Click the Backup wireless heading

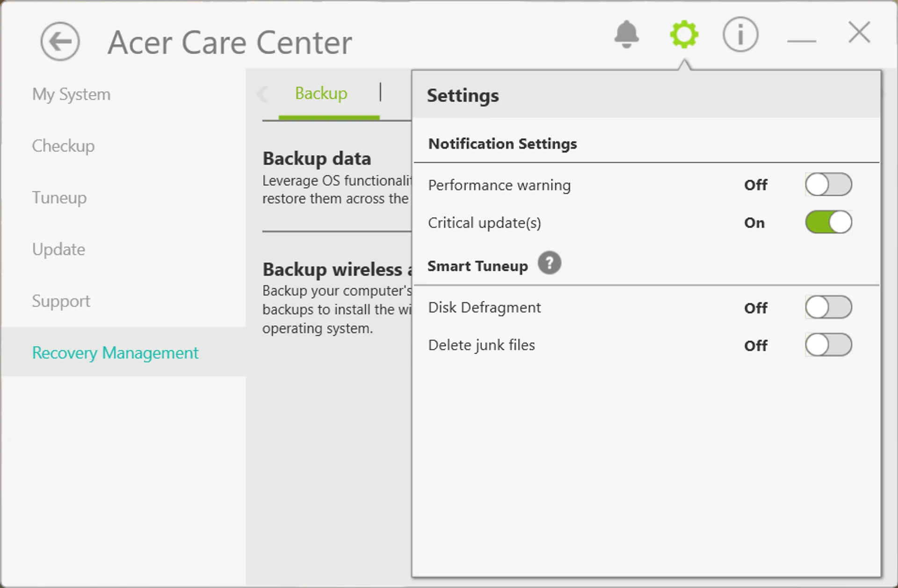(x=337, y=269)
